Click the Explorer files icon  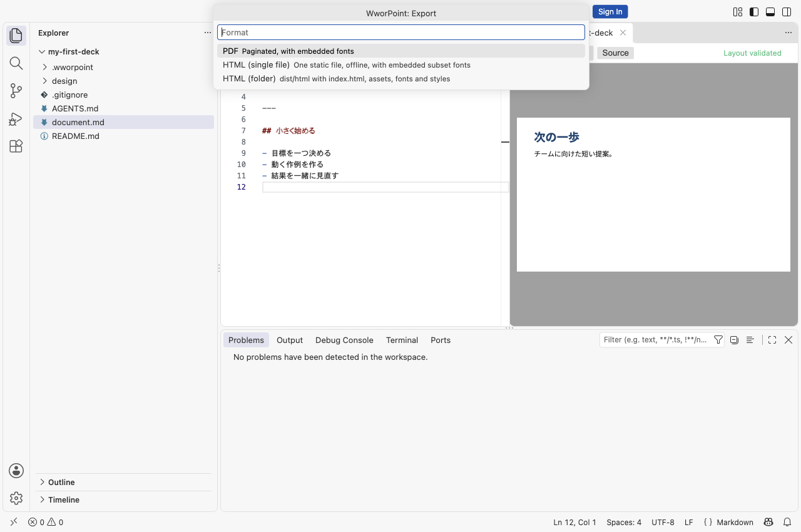[x=16, y=36]
